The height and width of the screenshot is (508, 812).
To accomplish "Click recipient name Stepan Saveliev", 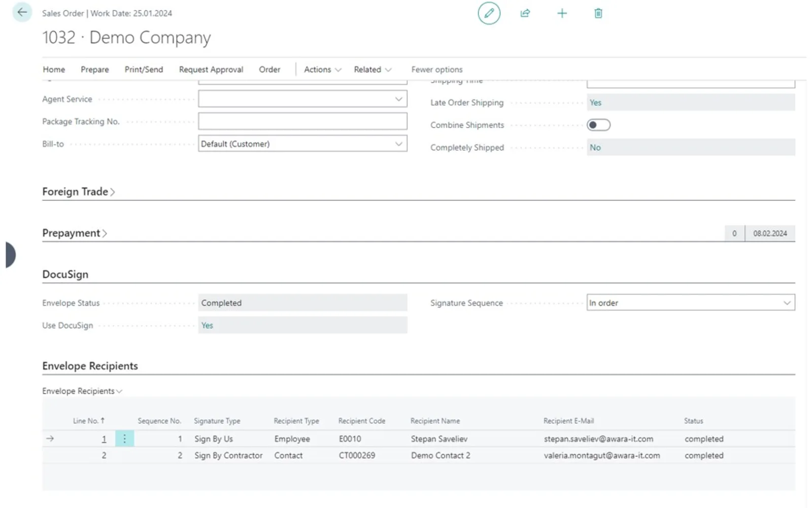I will coord(439,439).
